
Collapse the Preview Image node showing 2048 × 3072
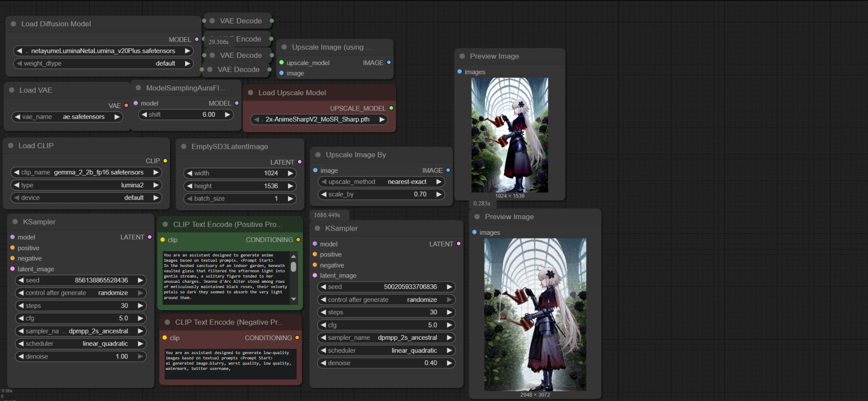click(x=477, y=217)
